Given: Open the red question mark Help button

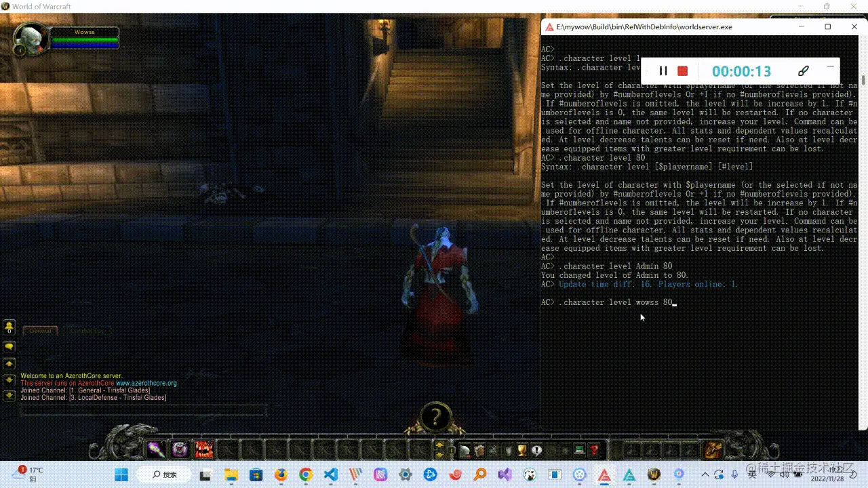Looking at the screenshot, I should [594, 450].
